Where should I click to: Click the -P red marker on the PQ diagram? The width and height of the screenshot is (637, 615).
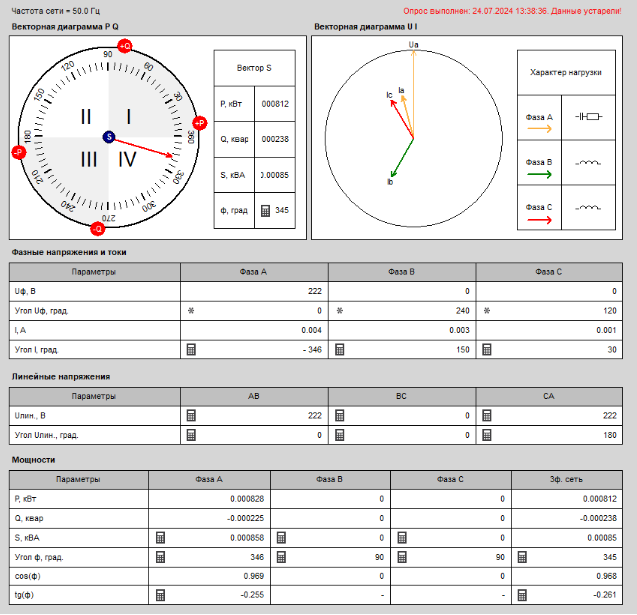19,153
